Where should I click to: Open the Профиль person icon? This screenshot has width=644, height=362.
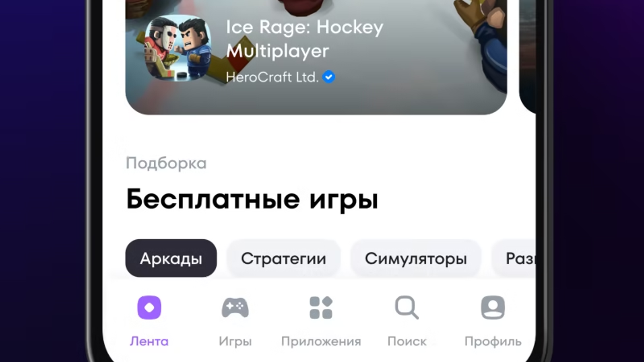(493, 308)
